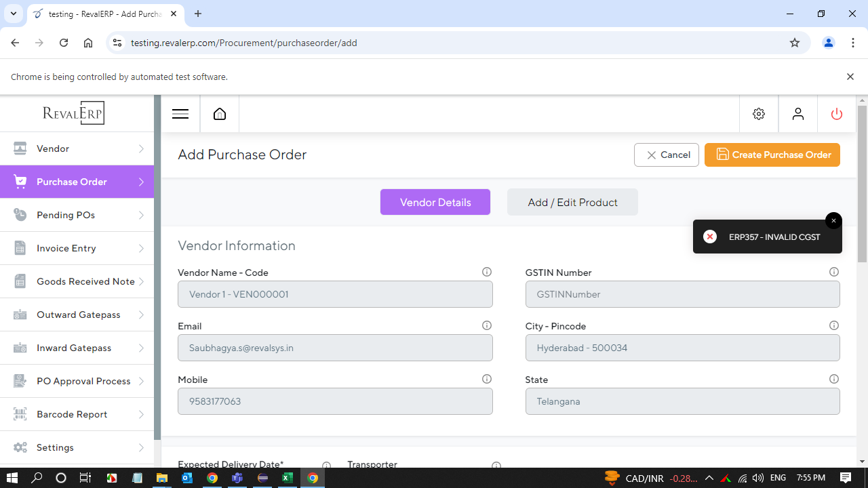Expand the Invoice Entry sidebar item
The width and height of the screenshot is (868, 488).
(77, 248)
